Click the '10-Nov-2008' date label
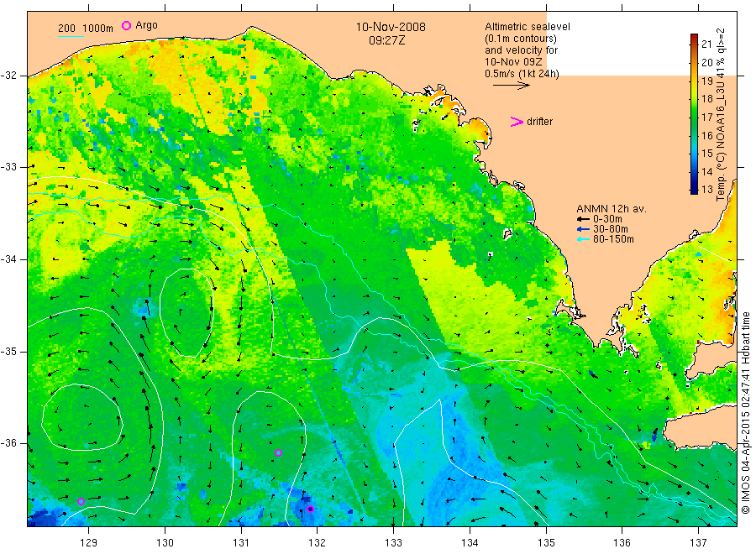This screenshot has width=756, height=554. tap(391, 27)
